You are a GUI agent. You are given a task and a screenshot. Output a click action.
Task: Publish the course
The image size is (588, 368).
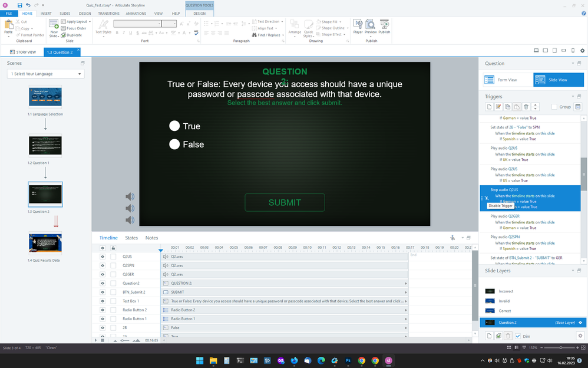[x=384, y=27]
